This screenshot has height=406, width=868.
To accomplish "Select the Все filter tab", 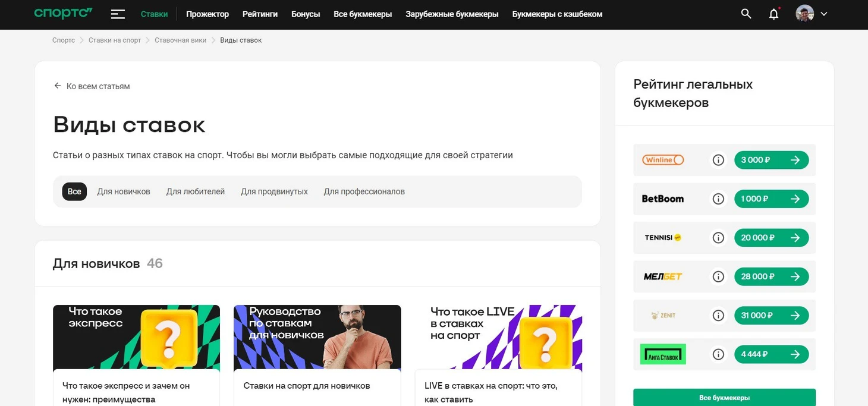I will point(74,191).
